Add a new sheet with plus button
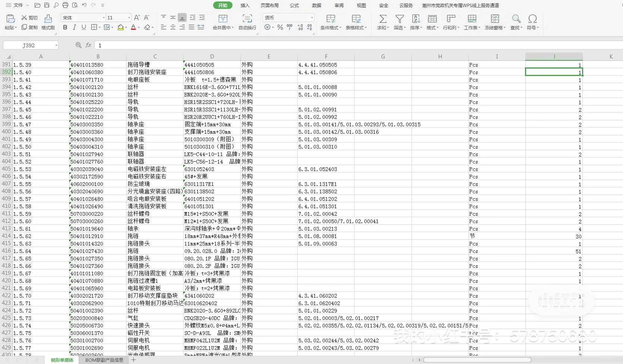The width and height of the screenshot is (623, 364). click(134, 360)
